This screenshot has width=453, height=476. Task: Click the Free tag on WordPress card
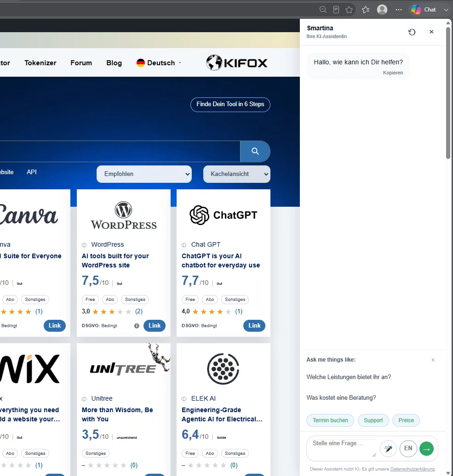pos(90,300)
